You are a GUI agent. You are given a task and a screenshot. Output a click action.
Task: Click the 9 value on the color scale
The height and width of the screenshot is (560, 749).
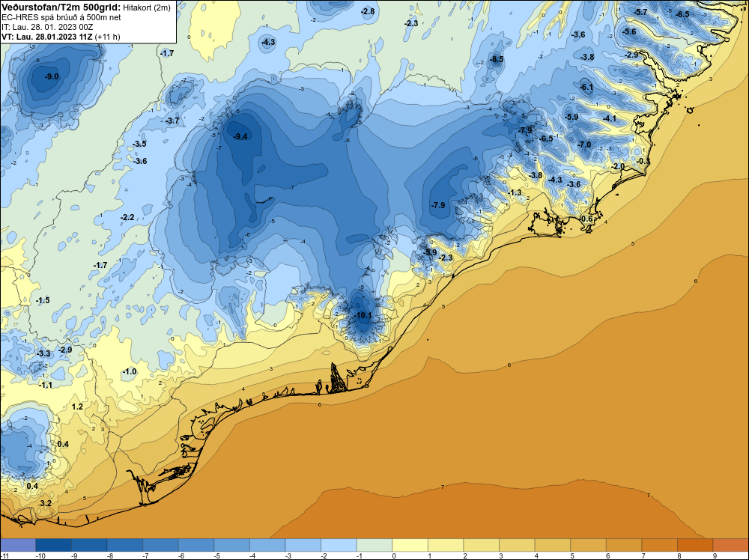[715, 556]
